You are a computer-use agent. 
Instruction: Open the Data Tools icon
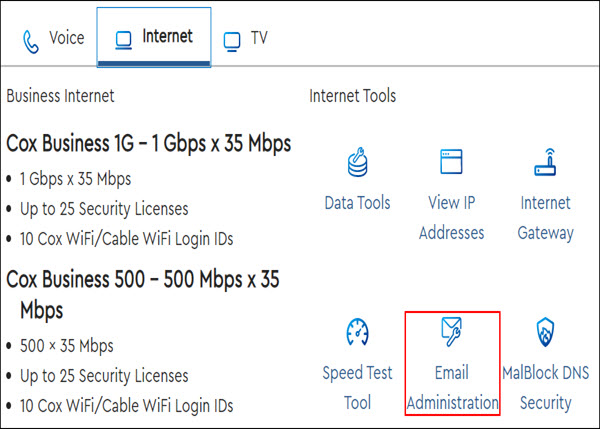pos(358,162)
